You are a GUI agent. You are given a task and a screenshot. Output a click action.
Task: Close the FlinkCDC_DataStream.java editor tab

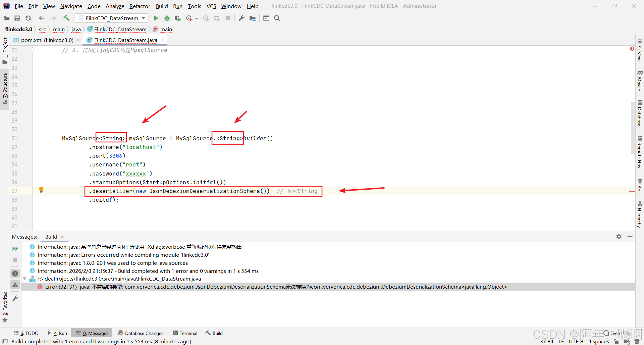coord(162,40)
